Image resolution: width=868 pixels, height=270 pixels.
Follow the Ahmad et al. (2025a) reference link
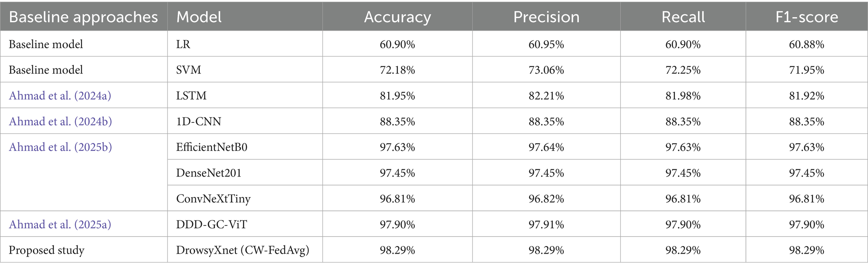coord(60,225)
